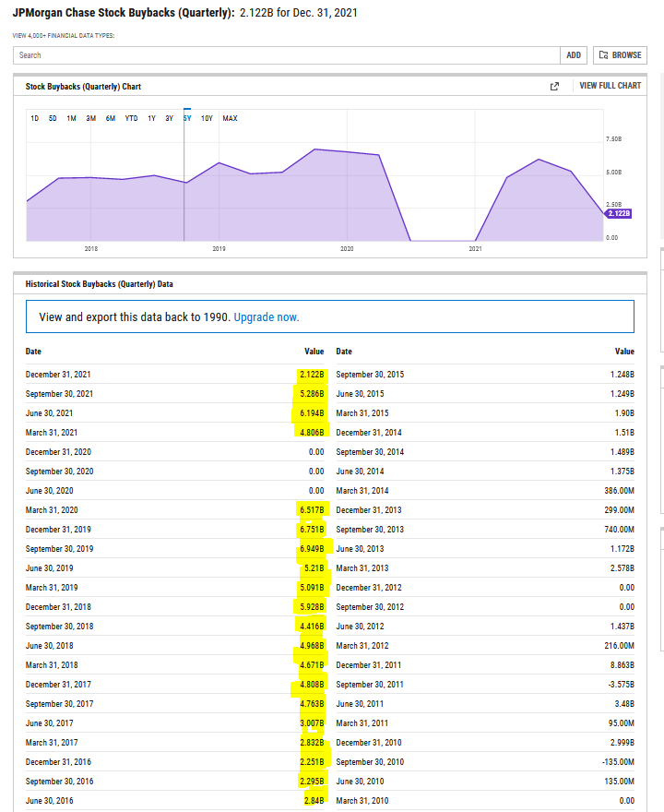Click the 95.00M value for March 31, 2011
Screen dimensions: 664x812
[x=621, y=723]
